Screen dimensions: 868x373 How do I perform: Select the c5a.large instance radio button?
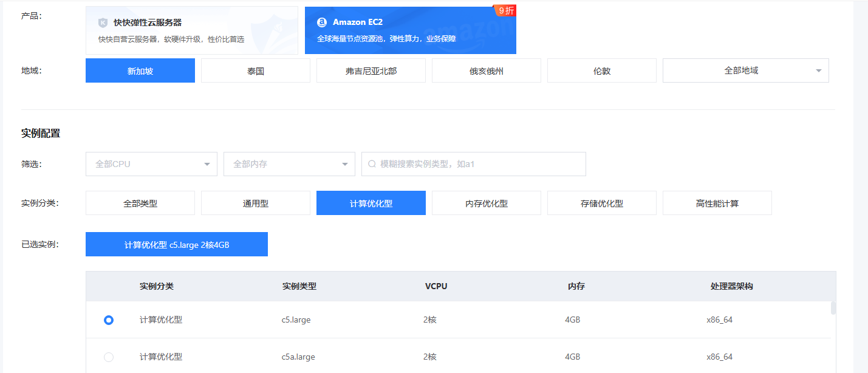click(x=109, y=357)
